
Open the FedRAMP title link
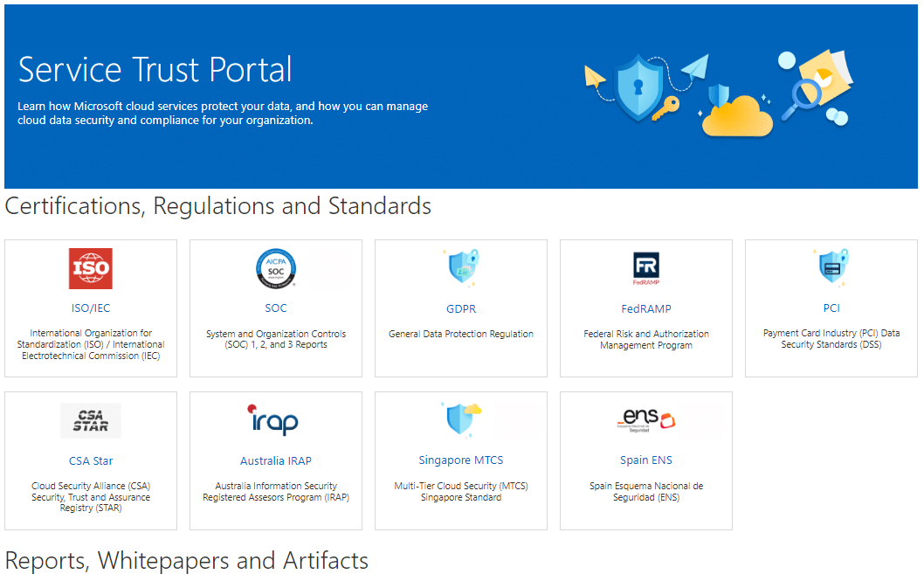pos(646,308)
